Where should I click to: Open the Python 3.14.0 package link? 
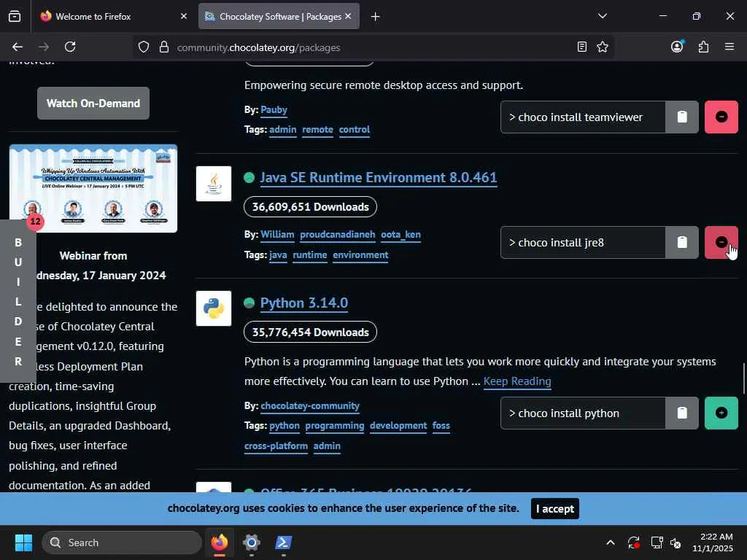coord(304,303)
